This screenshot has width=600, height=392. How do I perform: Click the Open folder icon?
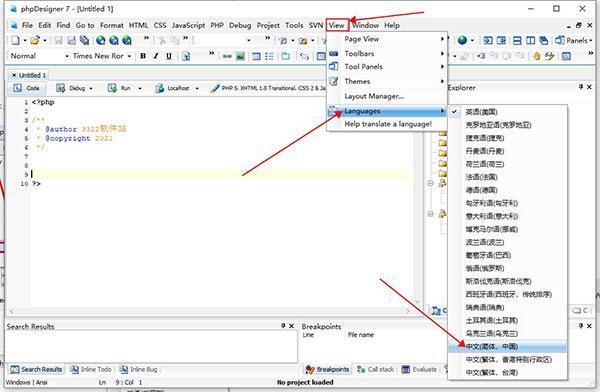tap(35, 40)
